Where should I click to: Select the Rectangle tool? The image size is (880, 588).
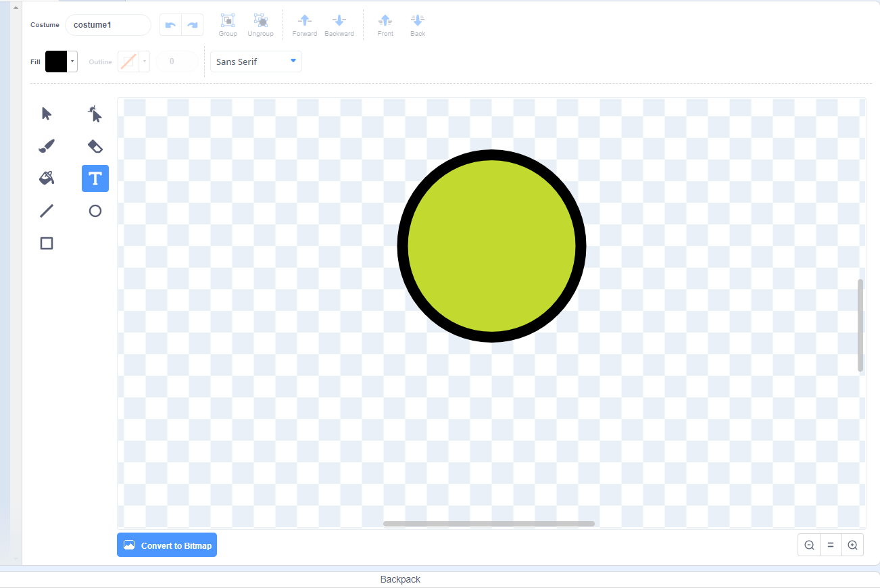click(46, 243)
